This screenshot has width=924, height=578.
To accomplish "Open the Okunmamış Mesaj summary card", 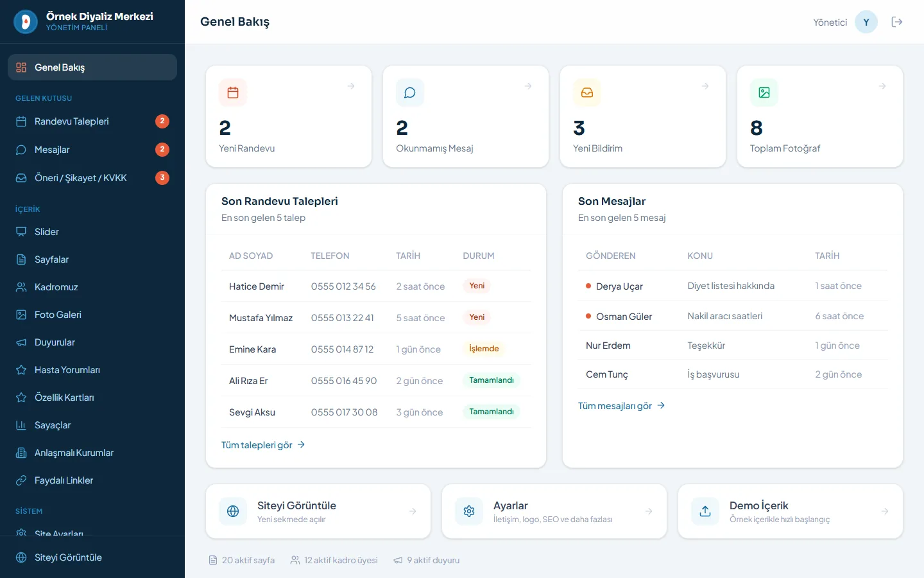I will 466,116.
